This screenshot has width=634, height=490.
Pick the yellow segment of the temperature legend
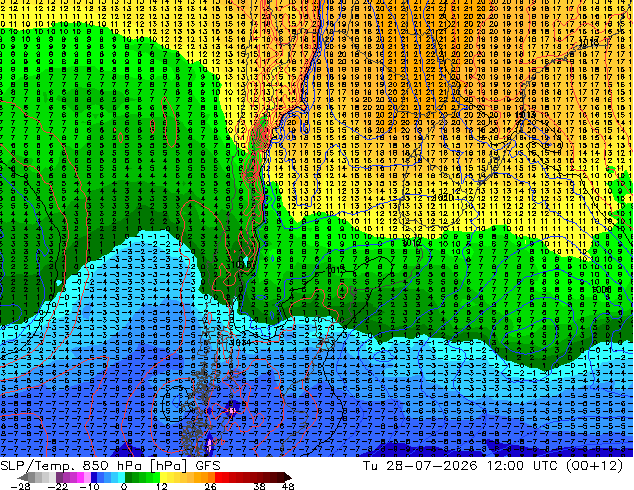(170, 477)
